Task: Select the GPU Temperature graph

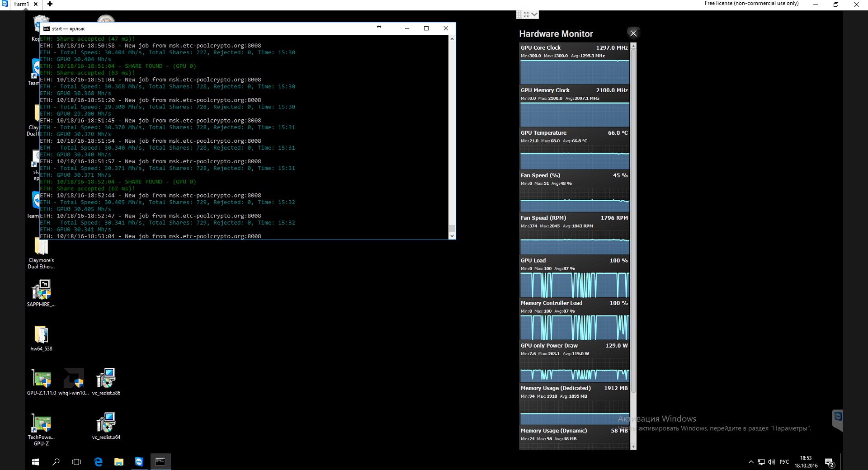Action: click(574, 157)
